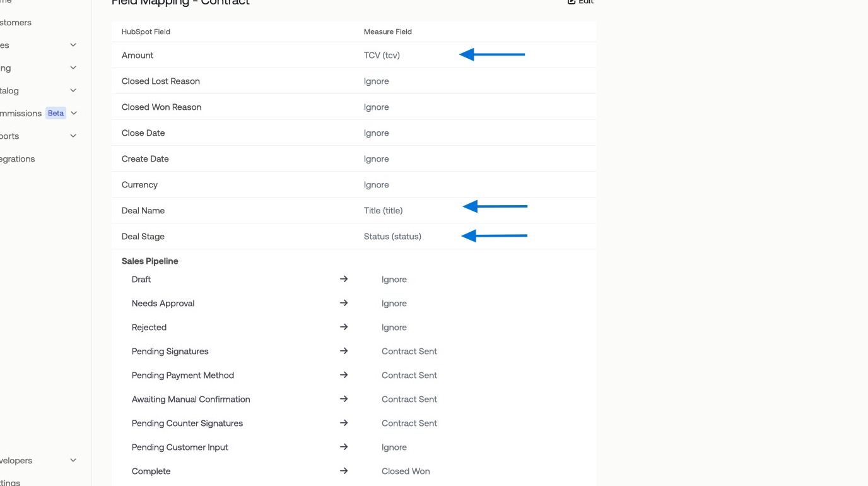Toggle the chevron beside the "es" sidebar item
The width and height of the screenshot is (868, 486).
(73, 45)
